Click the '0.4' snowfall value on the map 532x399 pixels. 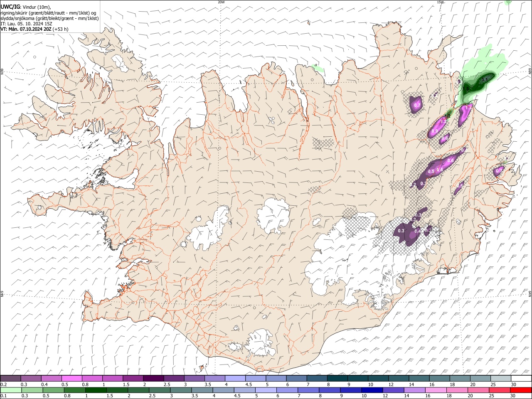418,231
